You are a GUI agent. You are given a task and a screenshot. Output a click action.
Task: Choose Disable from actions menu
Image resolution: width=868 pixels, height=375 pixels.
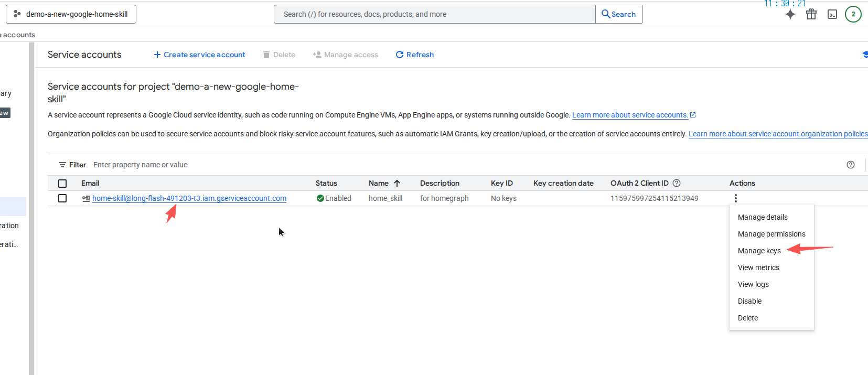pos(771,301)
